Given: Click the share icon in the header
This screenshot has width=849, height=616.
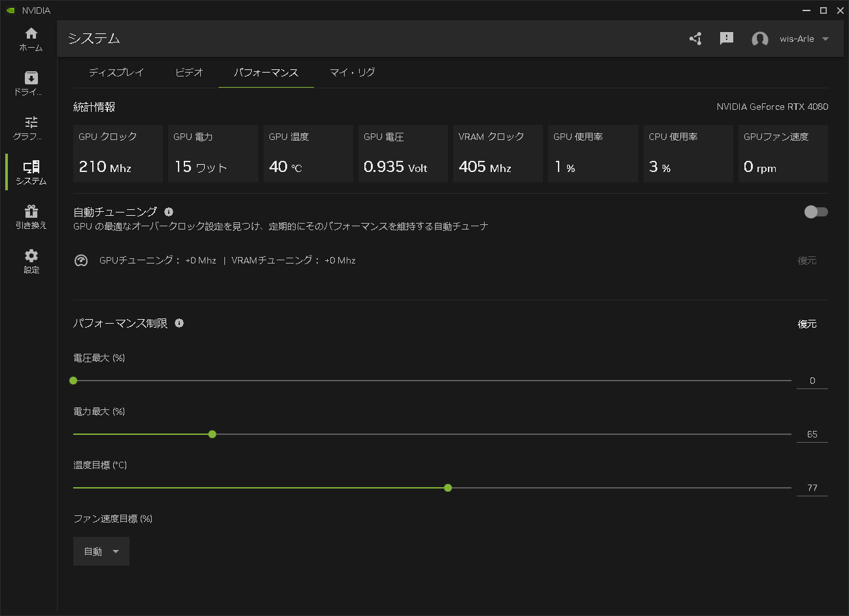Looking at the screenshot, I should coord(695,39).
